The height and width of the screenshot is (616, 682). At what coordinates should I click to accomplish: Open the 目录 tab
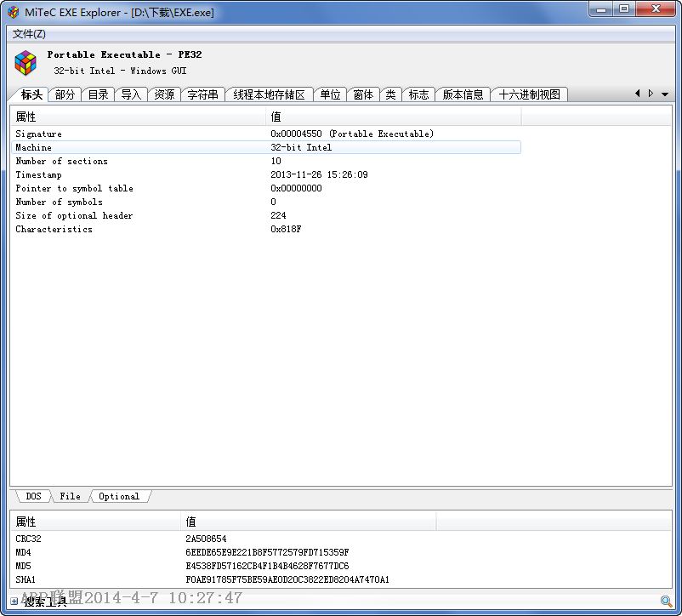[x=98, y=94]
